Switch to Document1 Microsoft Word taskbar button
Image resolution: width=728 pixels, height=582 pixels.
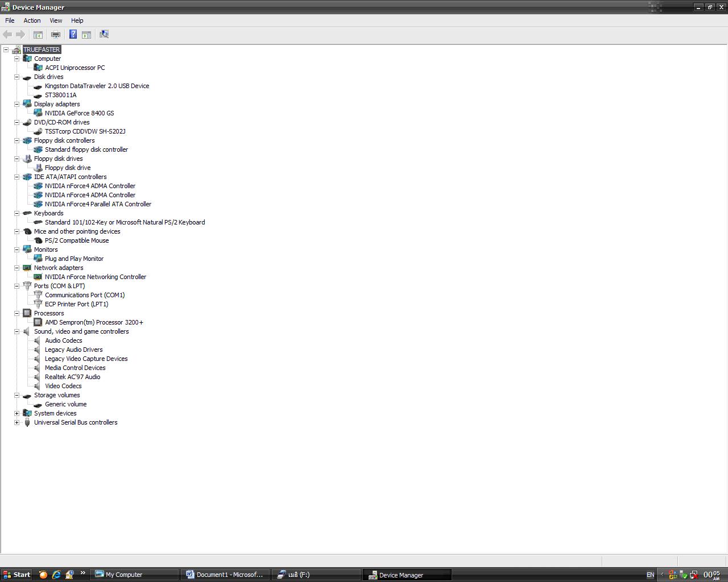pos(225,575)
